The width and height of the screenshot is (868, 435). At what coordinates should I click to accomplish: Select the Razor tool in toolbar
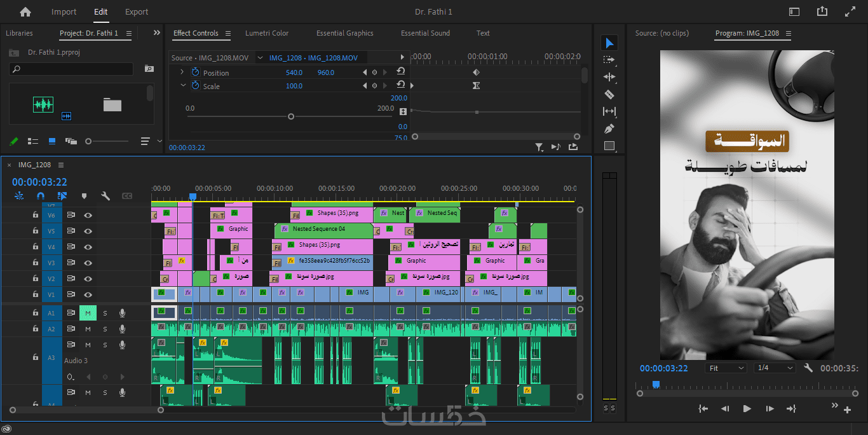click(609, 94)
